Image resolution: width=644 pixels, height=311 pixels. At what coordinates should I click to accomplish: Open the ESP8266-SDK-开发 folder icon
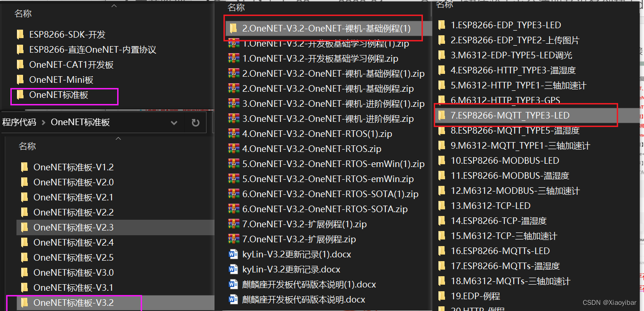[20, 34]
